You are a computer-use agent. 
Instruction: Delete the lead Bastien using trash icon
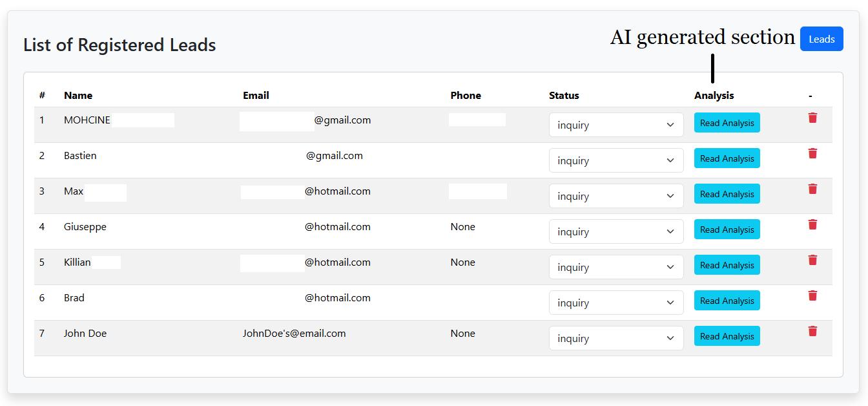[x=812, y=154]
